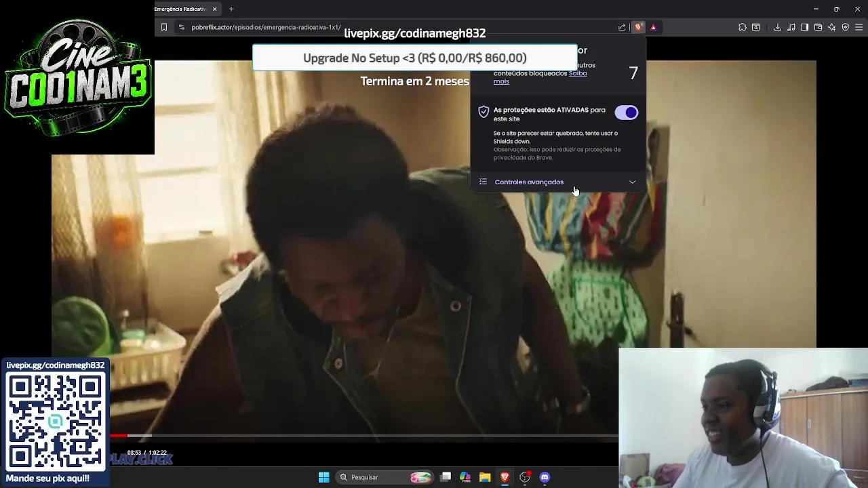The height and width of the screenshot is (488, 868).
Task: Open File Explorer folder on taskbar
Action: click(x=485, y=477)
